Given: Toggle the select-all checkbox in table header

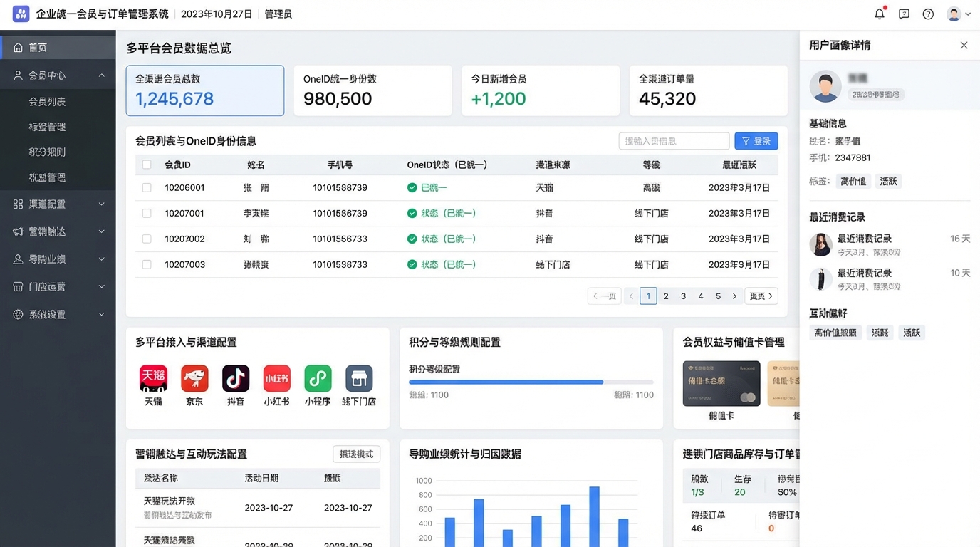Looking at the screenshot, I should coord(147,165).
